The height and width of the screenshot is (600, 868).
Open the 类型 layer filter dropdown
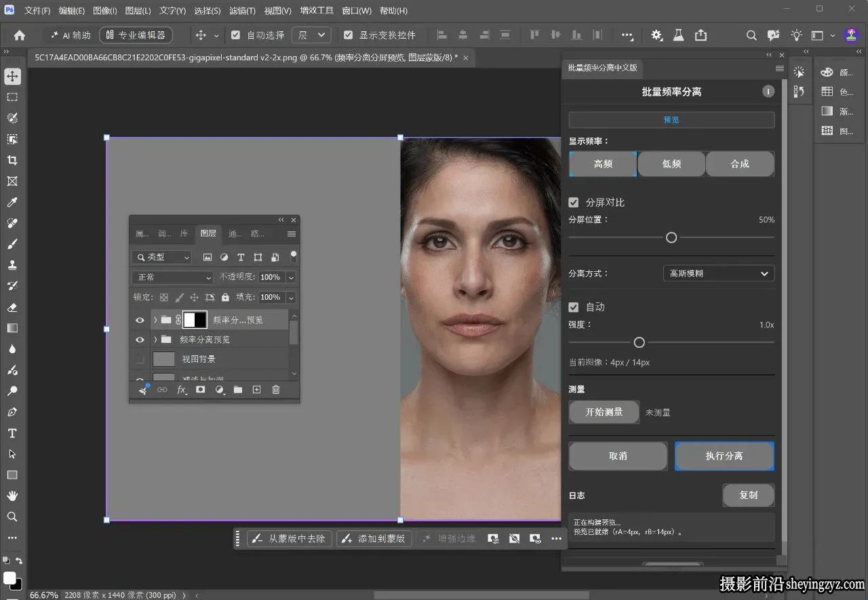(x=162, y=258)
